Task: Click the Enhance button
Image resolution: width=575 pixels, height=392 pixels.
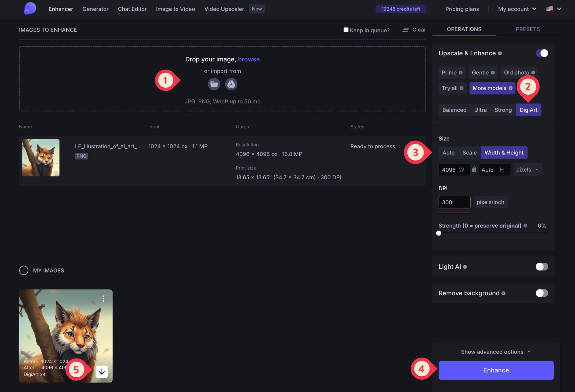Action: pos(495,370)
